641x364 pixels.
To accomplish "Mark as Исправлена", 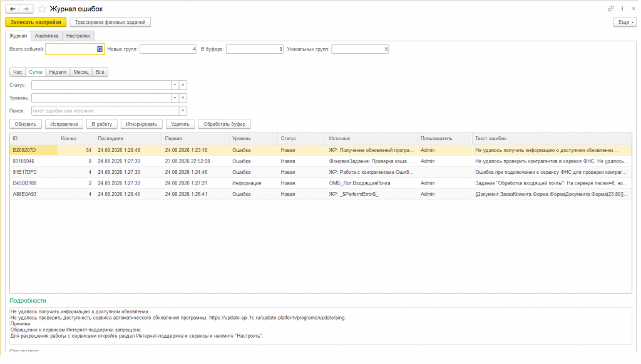I will point(64,124).
